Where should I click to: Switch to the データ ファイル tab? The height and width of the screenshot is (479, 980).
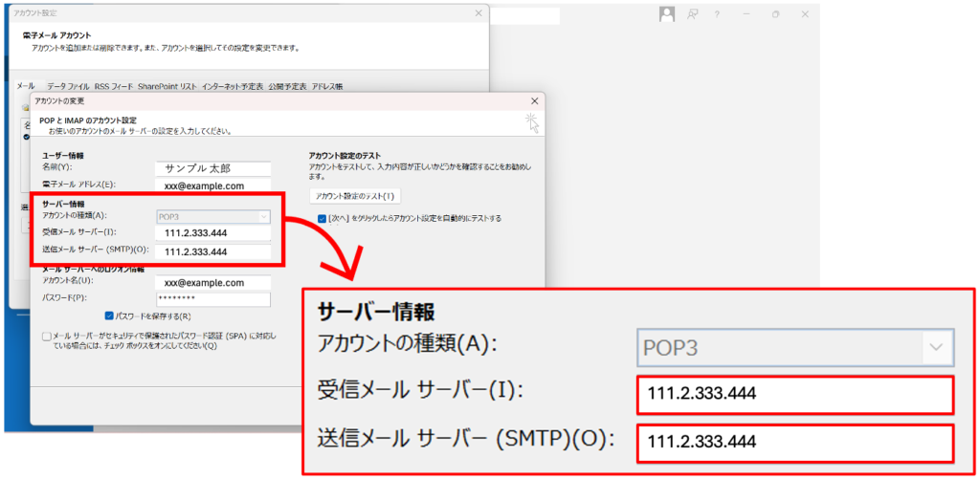pos(68,86)
